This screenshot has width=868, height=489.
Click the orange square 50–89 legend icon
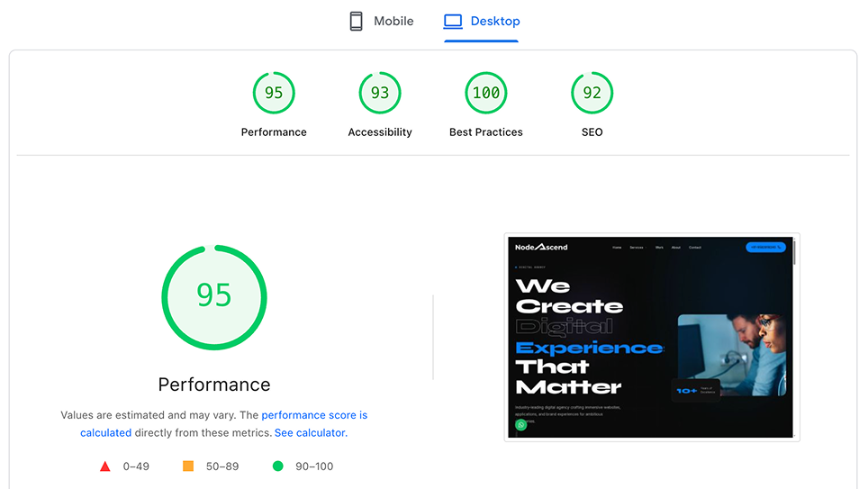tap(188, 466)
